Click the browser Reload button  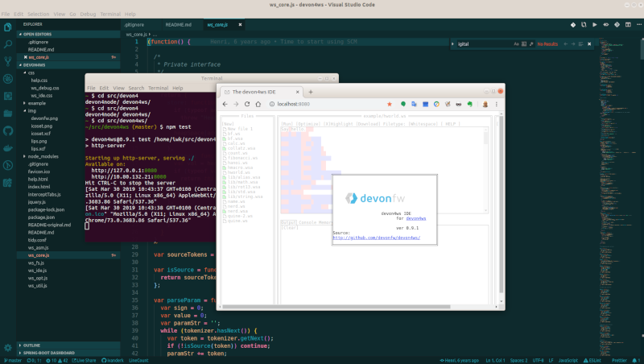[247, 105]
